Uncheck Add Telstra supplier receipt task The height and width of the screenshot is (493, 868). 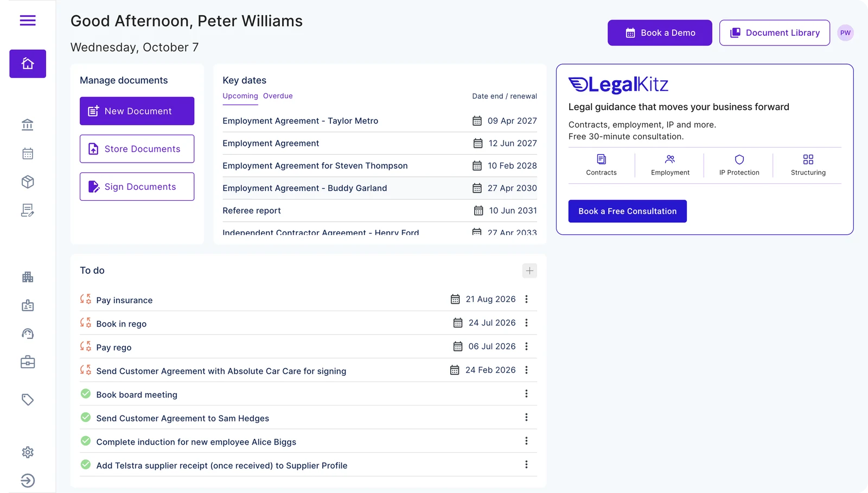(x=86, y=464)
